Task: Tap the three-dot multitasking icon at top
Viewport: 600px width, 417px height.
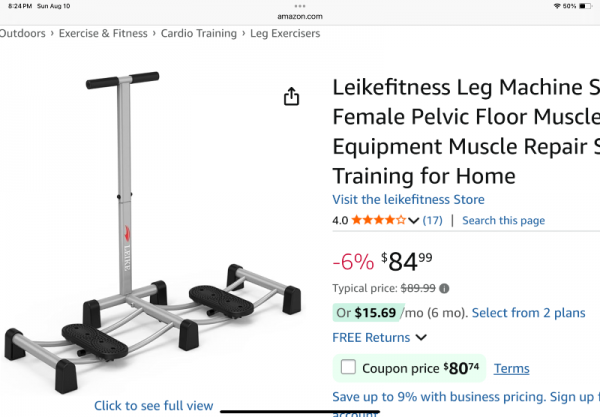Action: click(x=300, y=6)
